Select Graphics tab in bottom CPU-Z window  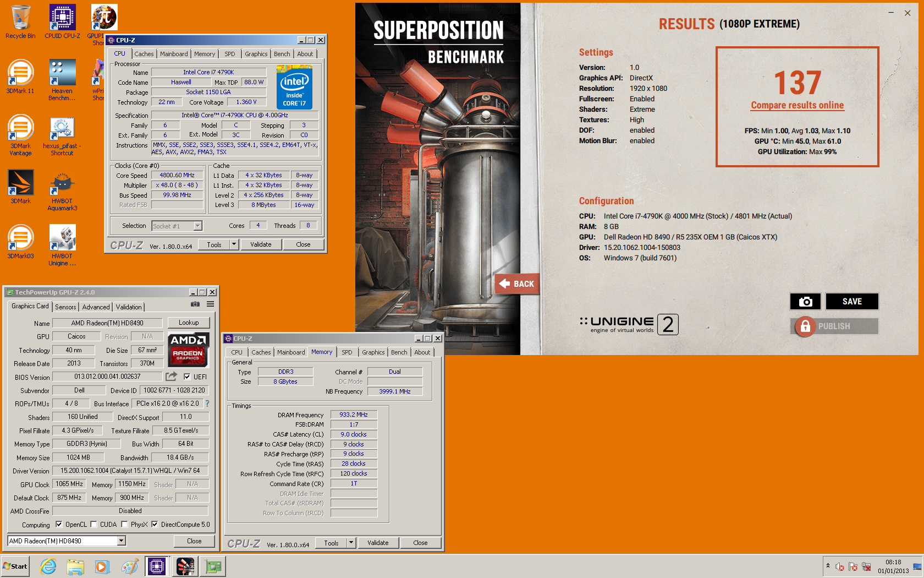[x=373, y=352]
